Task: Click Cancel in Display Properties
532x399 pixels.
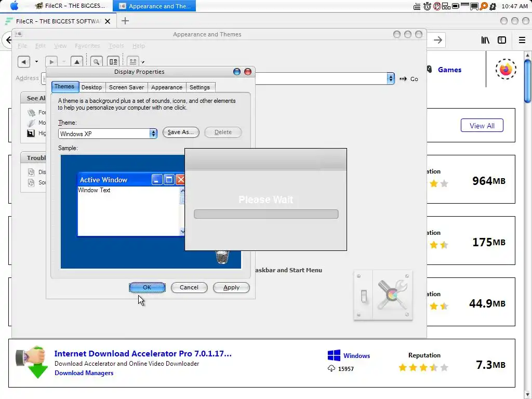Action: coord(189,287)
